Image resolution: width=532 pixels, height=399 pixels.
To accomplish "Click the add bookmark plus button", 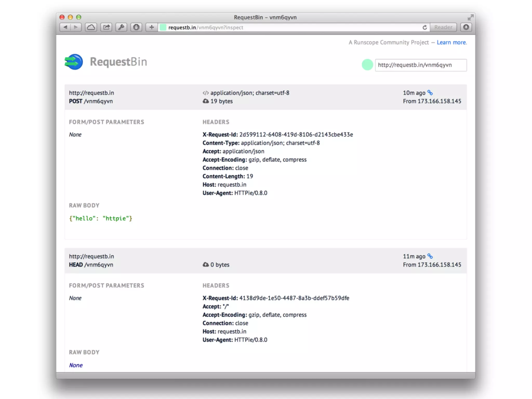I will click(151, 27).
